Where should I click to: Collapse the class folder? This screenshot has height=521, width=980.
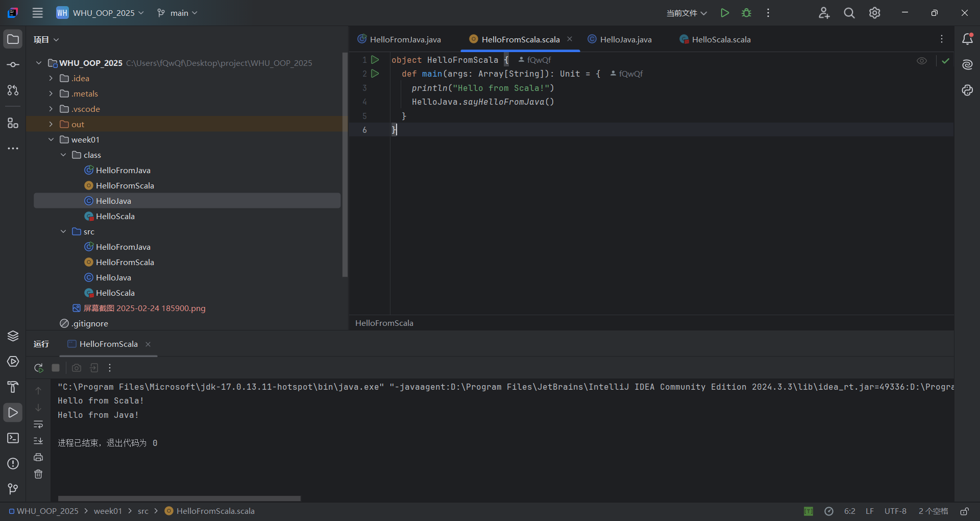point(63,155)
